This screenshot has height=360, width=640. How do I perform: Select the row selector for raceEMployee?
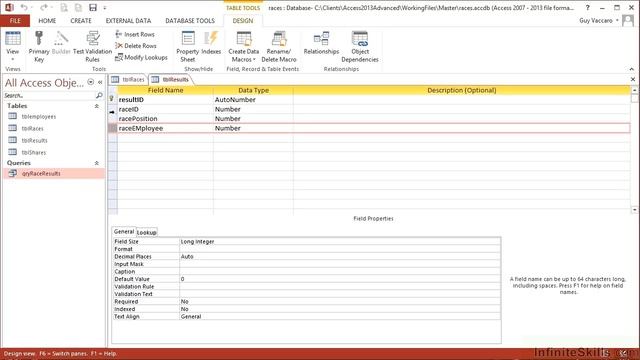113,128
